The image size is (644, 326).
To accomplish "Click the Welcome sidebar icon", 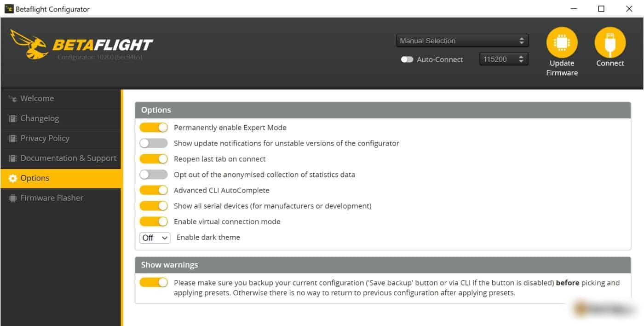I will (x=13, y=99).
